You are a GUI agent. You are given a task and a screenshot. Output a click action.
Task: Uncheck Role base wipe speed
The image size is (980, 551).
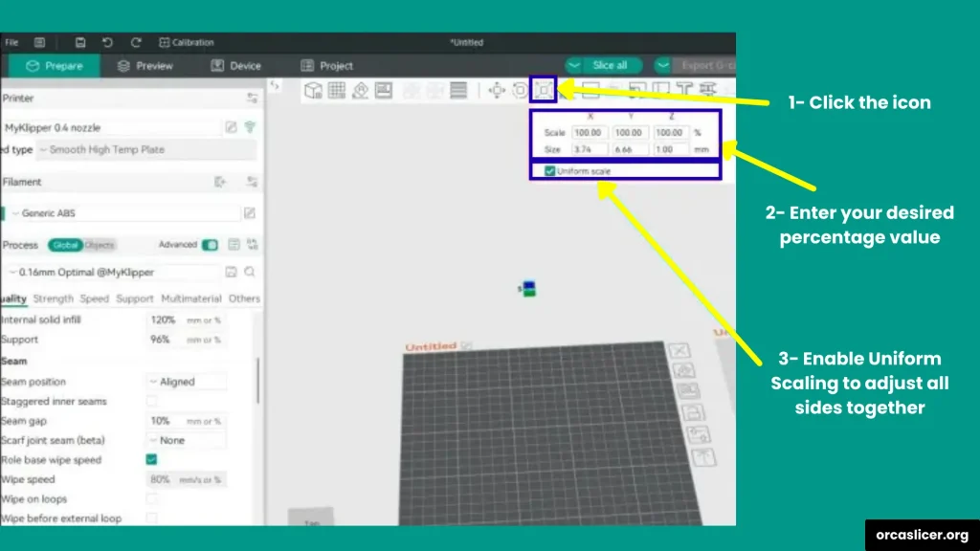(x=151, y=460)
